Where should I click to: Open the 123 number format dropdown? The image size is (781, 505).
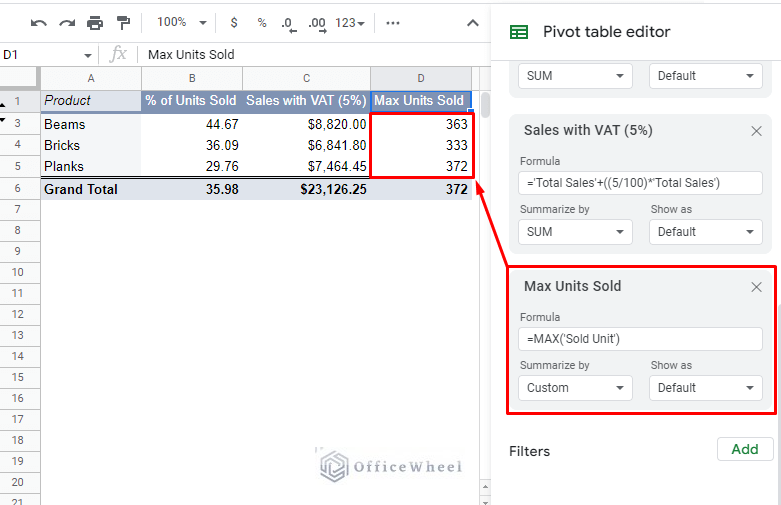[x=350, y=22]
